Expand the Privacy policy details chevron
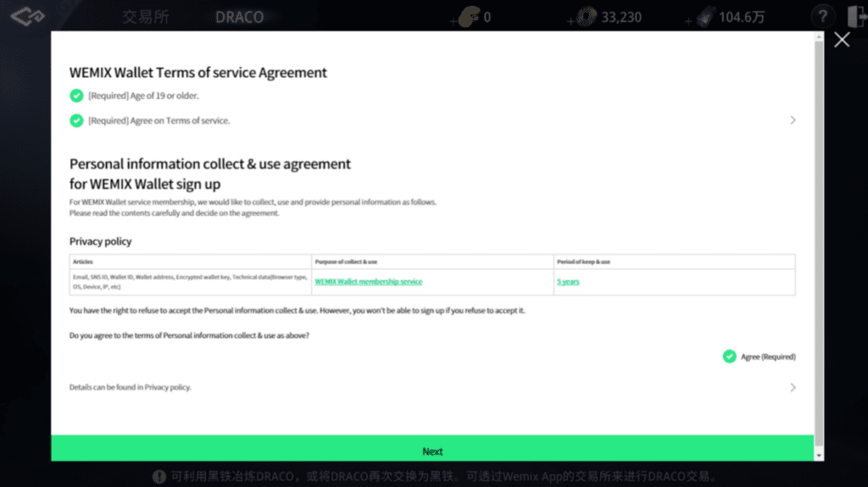The width and height of the screenshot is (868, 487). pyautogui.click(x=793, y=387)
